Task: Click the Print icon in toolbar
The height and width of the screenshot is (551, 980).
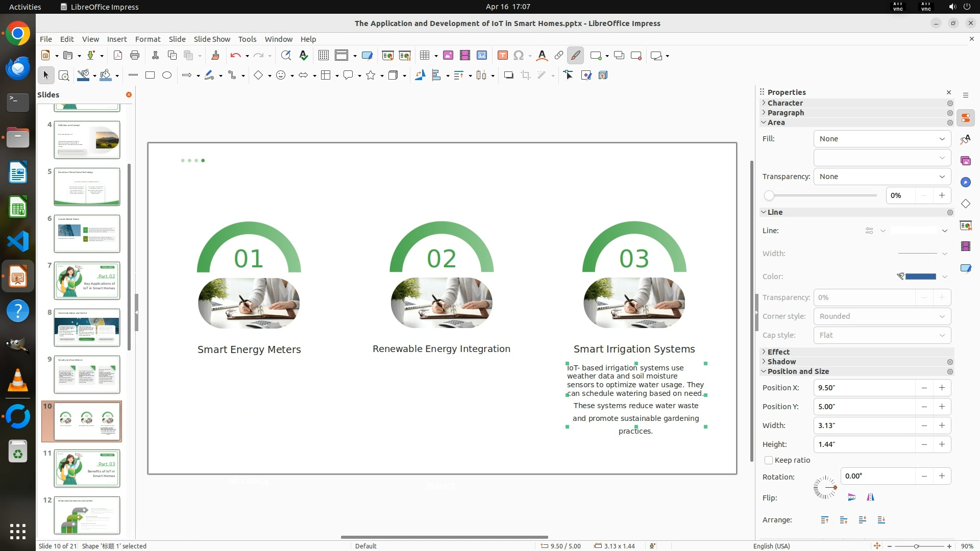Action: pos(135,56)
